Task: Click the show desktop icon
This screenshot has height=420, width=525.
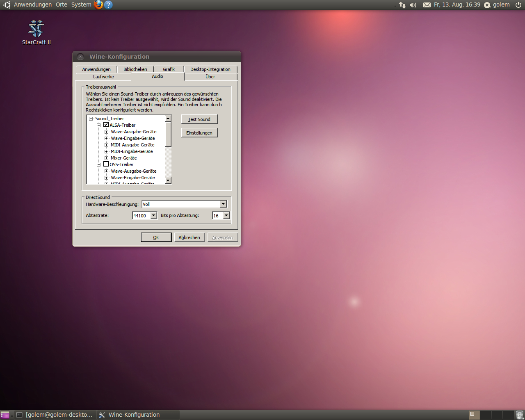Action: 5,415
